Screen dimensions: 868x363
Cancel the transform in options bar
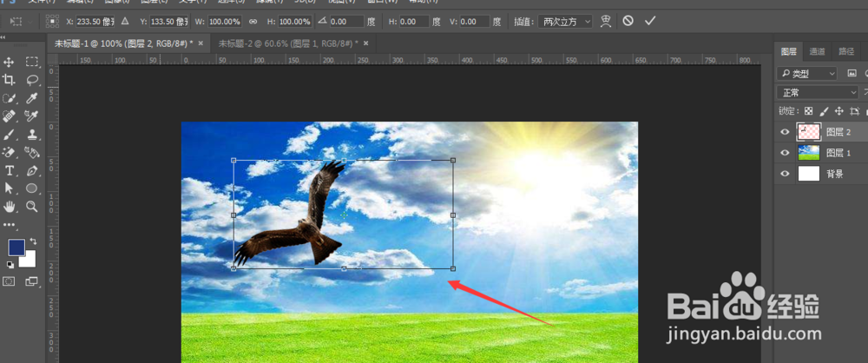[x=628, y=21]
